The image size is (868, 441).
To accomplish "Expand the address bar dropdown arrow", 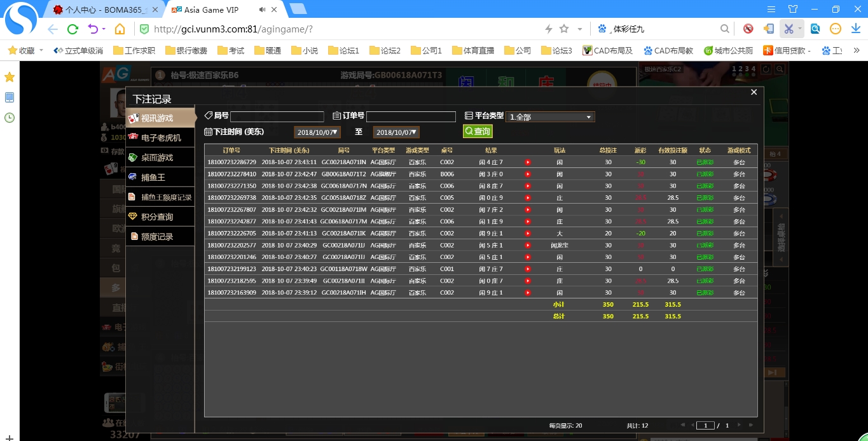I will tap(579, 29).
